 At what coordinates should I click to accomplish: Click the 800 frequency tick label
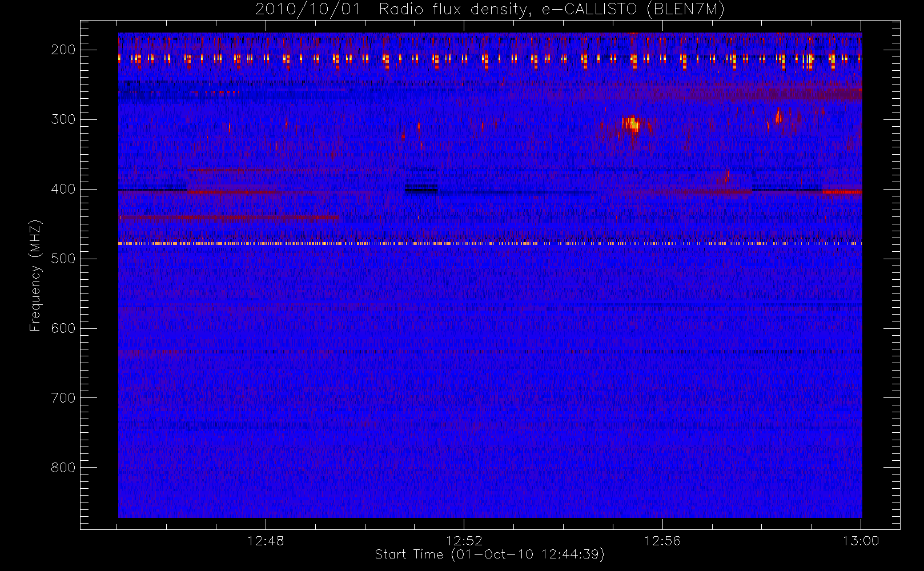click(x=63, y=468)
